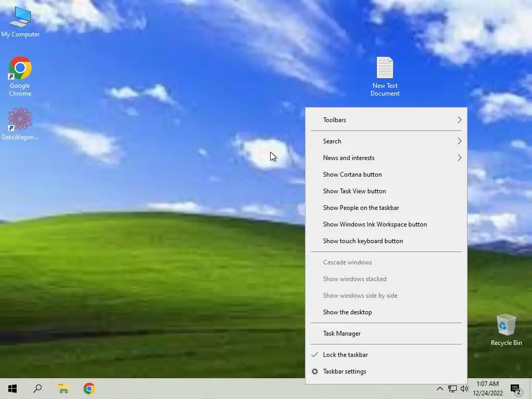
Task: Expand the Search submenu
Action: (x=386, y=141)
